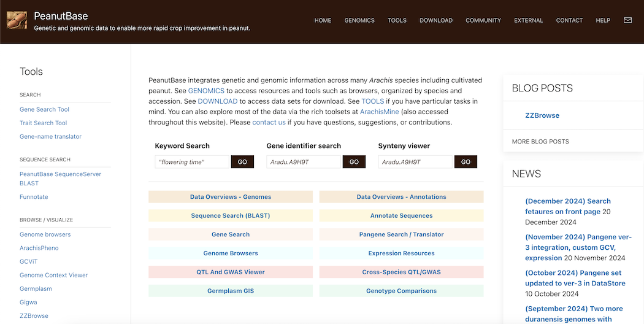Open Funnotate sidebar link
Image resolution: width=644 pixels, height=324 pixels.
click(34, 197)
